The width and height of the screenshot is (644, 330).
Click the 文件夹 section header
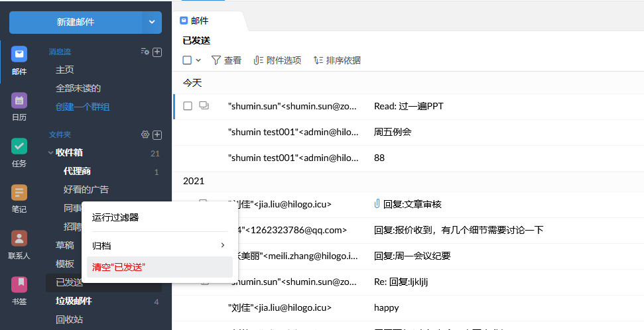60,135
